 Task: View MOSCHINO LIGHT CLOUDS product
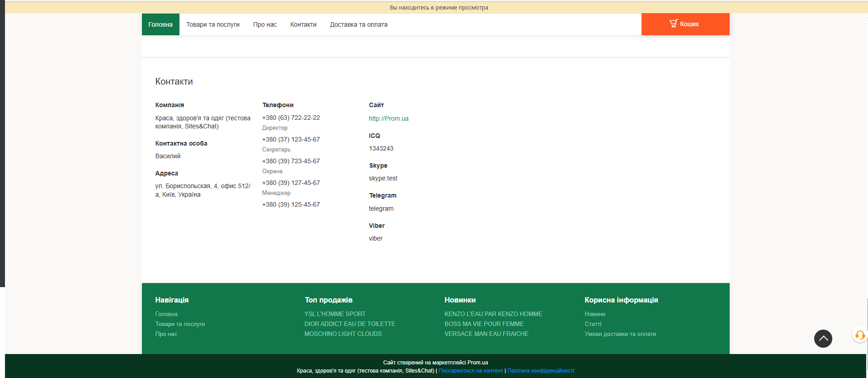point(343,334)
